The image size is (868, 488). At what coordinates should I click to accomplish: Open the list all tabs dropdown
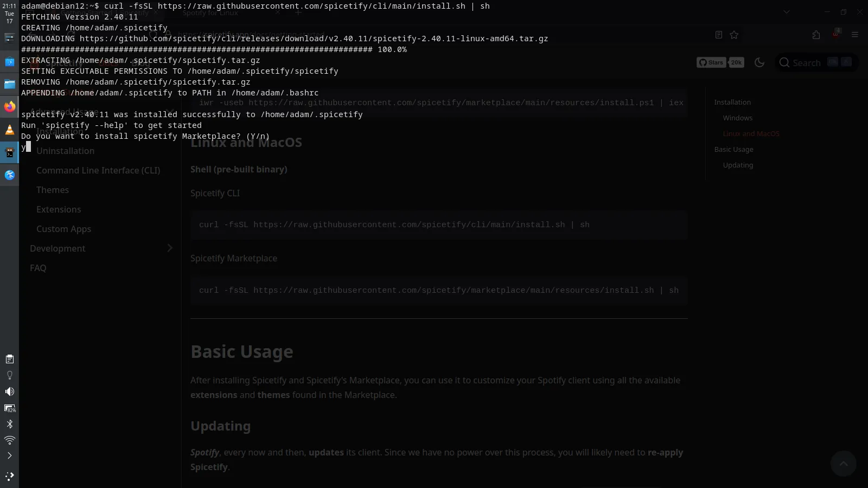[x=786, y=12]
